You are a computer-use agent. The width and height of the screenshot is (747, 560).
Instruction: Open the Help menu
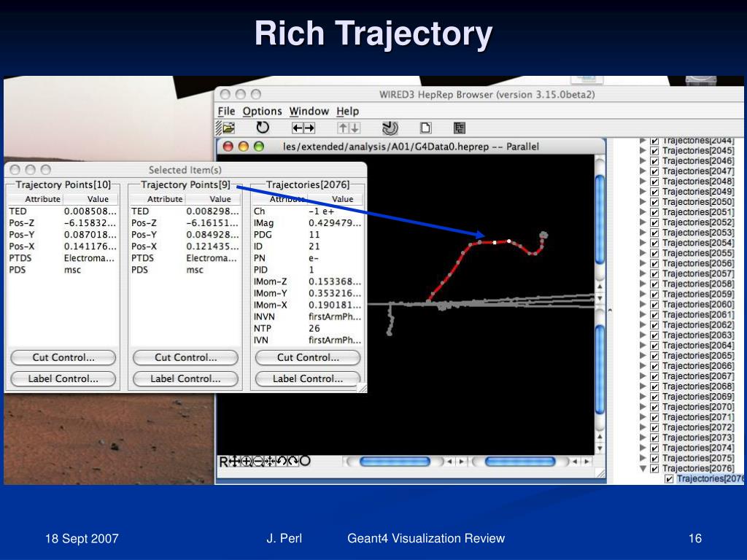(x=347, y=111)
